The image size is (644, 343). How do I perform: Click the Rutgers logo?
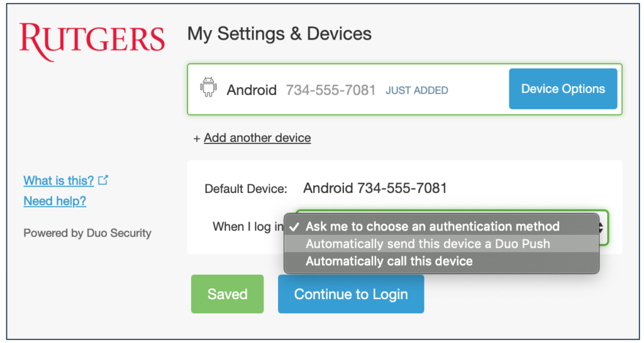point(92,42)
